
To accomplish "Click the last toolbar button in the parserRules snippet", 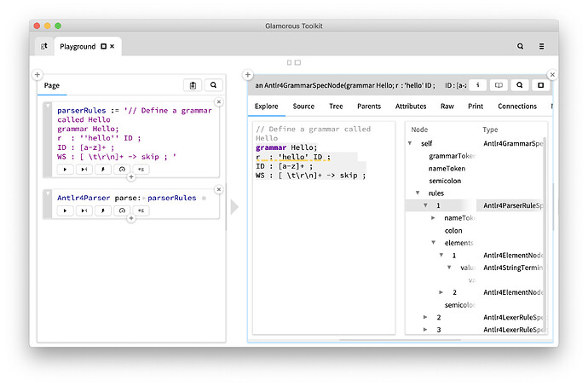I will 141,170.
